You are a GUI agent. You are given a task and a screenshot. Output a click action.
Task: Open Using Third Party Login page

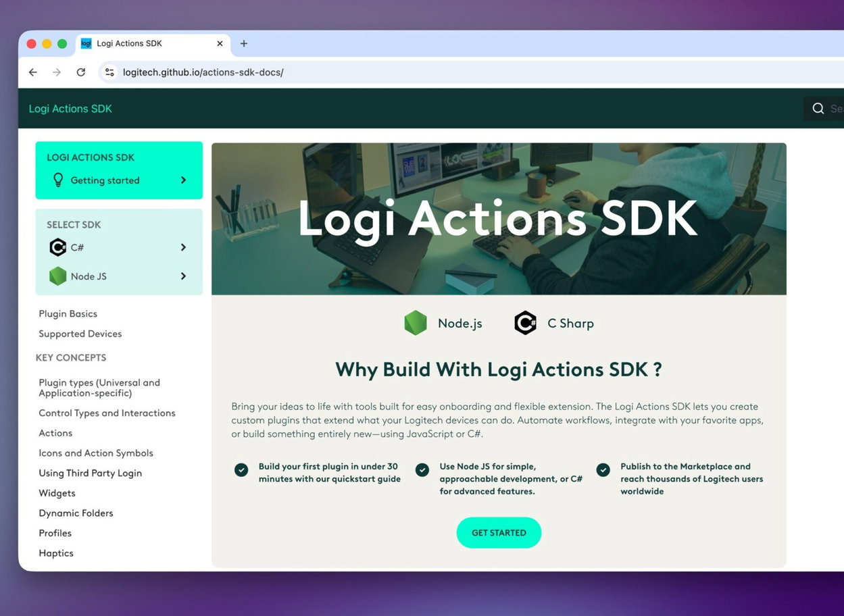[91, 473]
